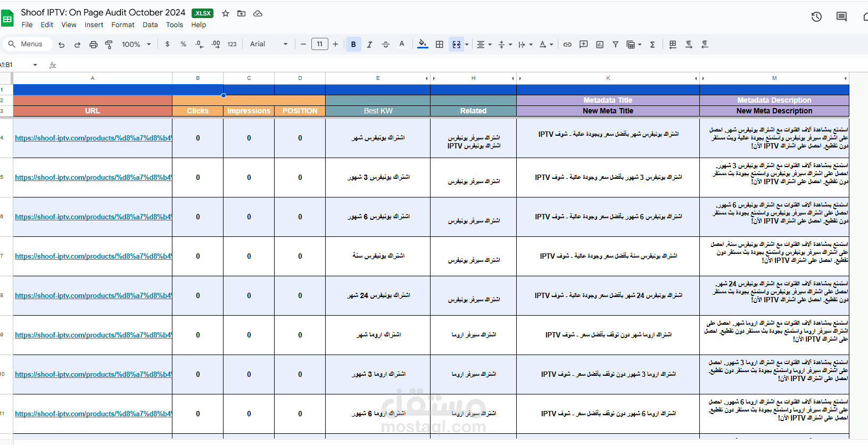Viewport: 868px width, 445px height.
Task: Open zoom level 100% dropdown
Action: [x=137, y=44]
